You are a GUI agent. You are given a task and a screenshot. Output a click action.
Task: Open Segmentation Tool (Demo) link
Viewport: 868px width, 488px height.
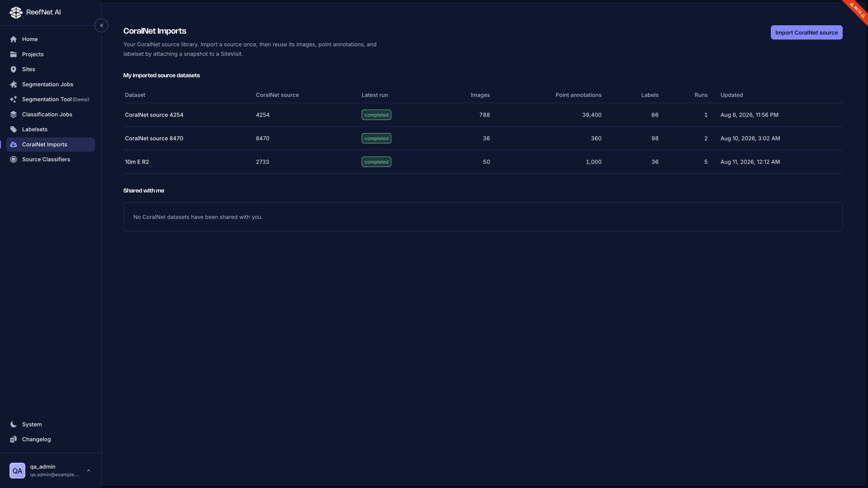[x=51, y=99]
